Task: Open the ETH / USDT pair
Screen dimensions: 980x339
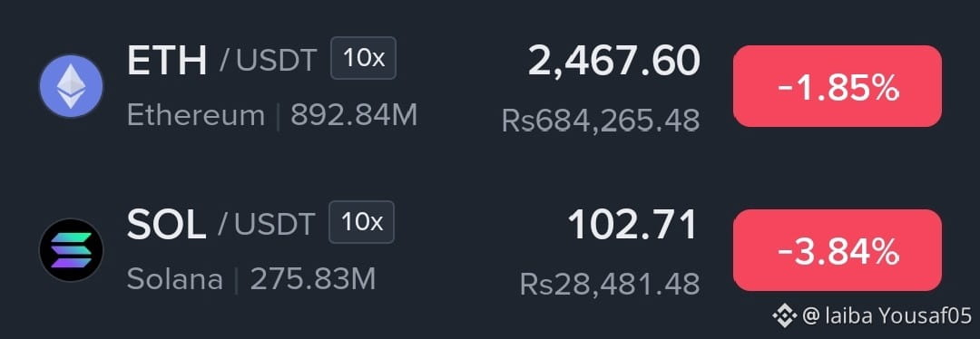Action: pos(222,59)
